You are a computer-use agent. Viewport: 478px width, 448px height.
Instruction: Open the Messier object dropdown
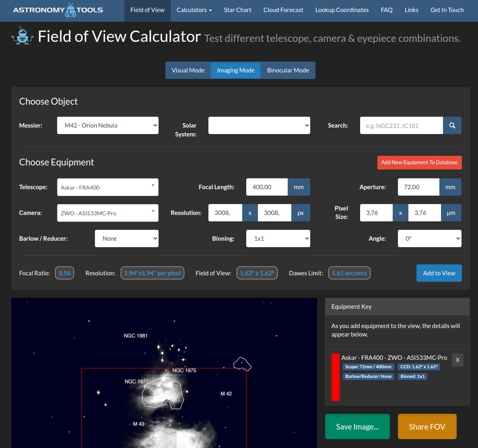click(x=107, y=125)
